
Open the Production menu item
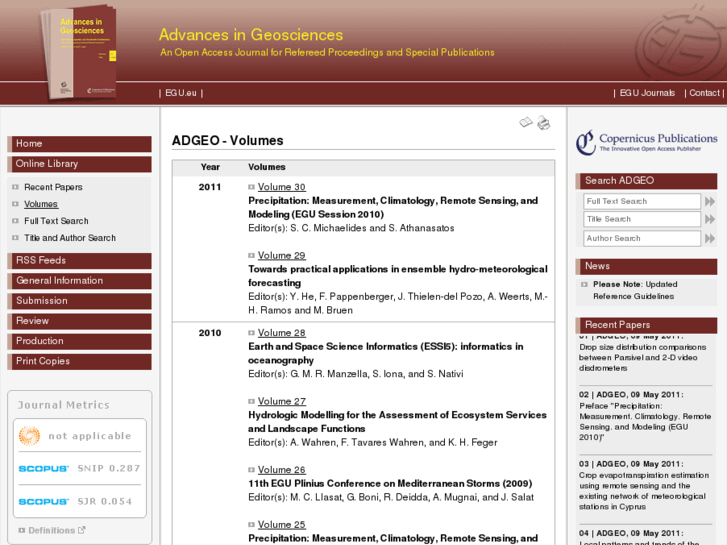(x=79, y=341)
